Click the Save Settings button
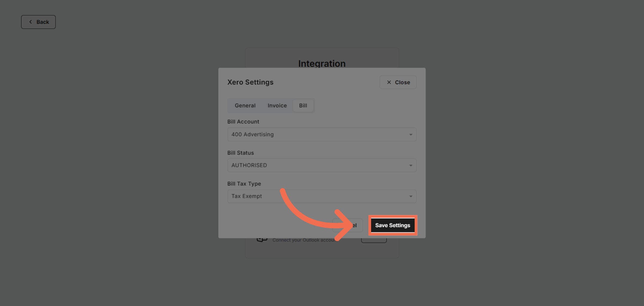 393,225
